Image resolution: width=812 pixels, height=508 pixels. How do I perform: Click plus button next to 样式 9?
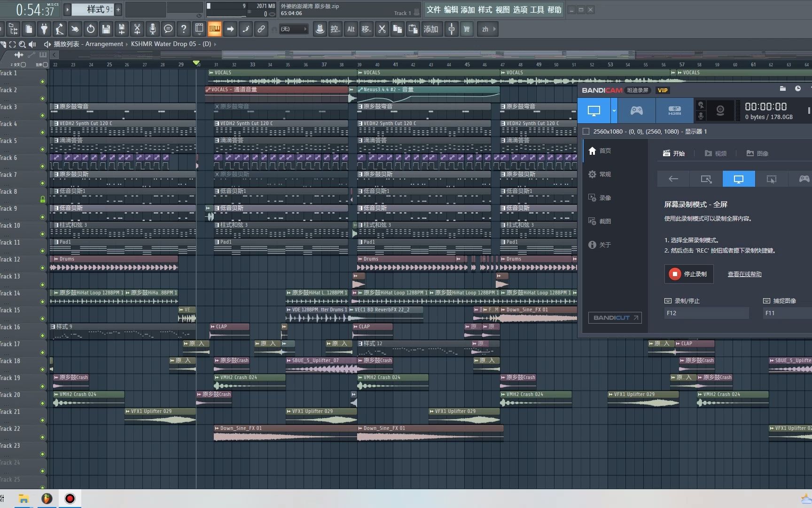118,9
